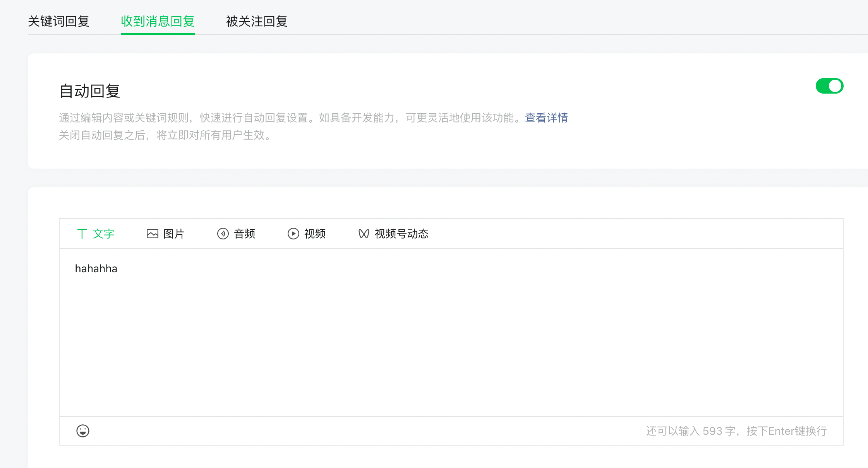Open the 查看详情 link
The width and height of the screenshot is (868, 468).
(546, 118)
